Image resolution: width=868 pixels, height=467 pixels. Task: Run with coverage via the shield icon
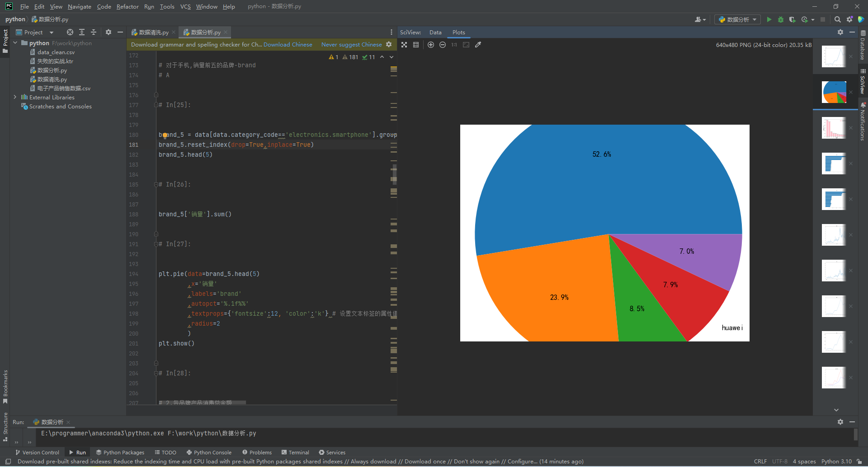pos(792,19)
